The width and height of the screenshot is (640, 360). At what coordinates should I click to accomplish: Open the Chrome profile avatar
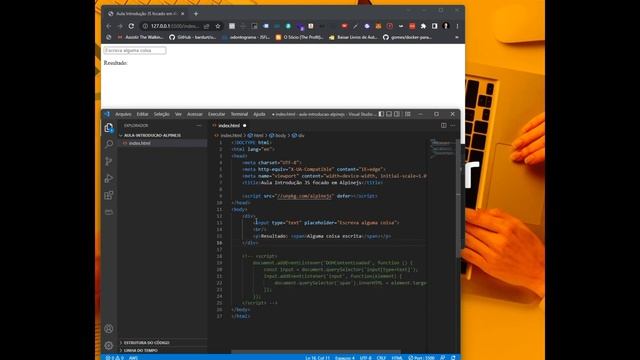(x=446, y=26)
